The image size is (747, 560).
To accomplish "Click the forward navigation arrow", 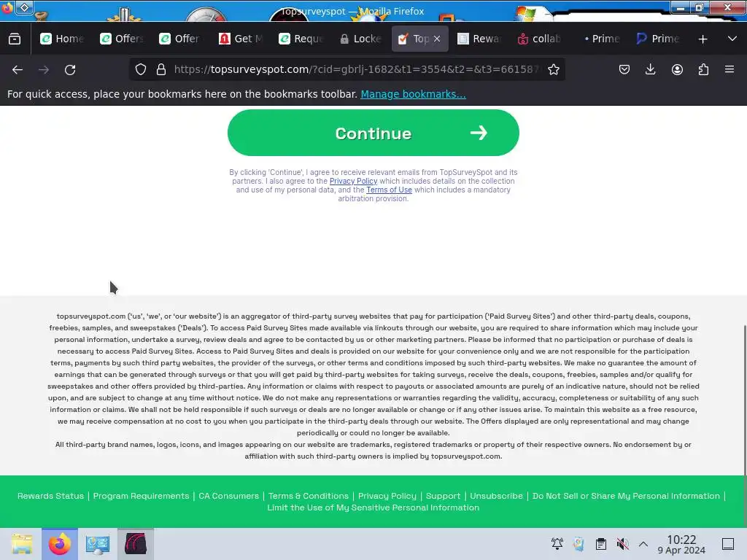I will tap(44, 69).
